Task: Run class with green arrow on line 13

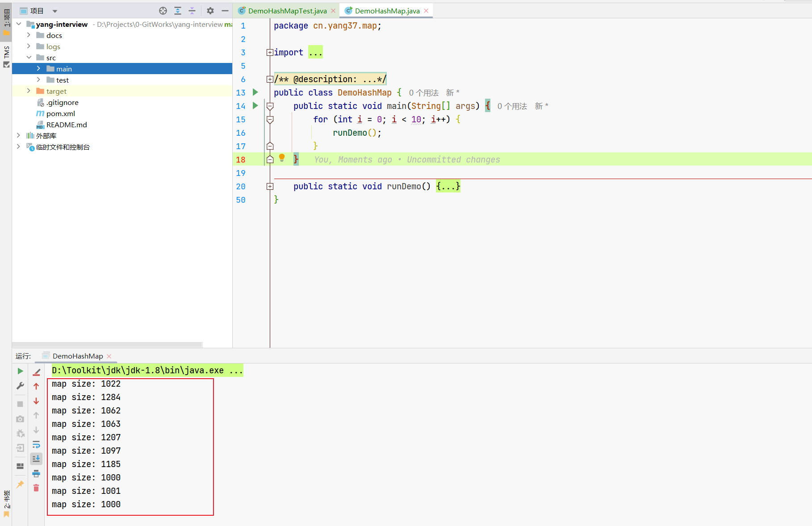Action: click(x=255, y=92)
